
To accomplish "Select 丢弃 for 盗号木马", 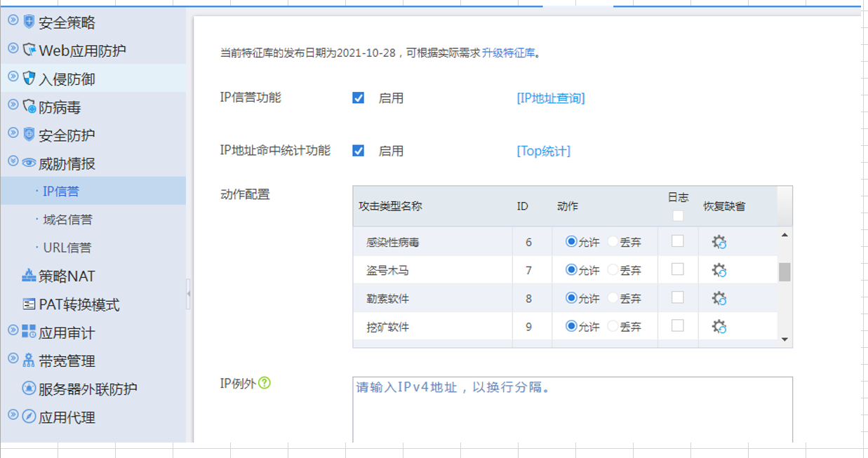I will tap(613, 269).
